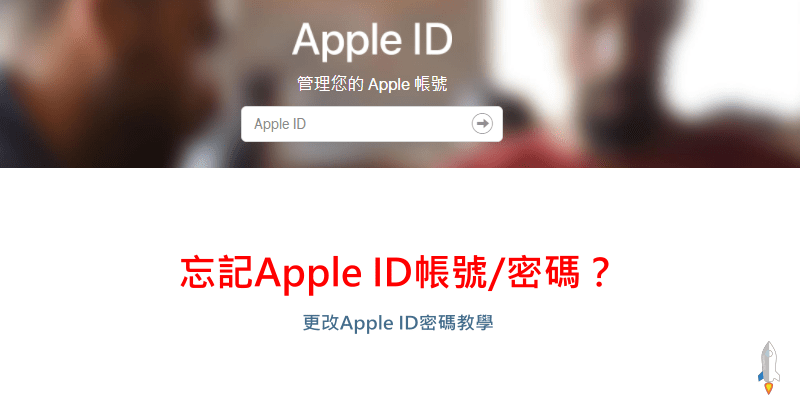Click the circled arrow submit icon

pos(482,124)
